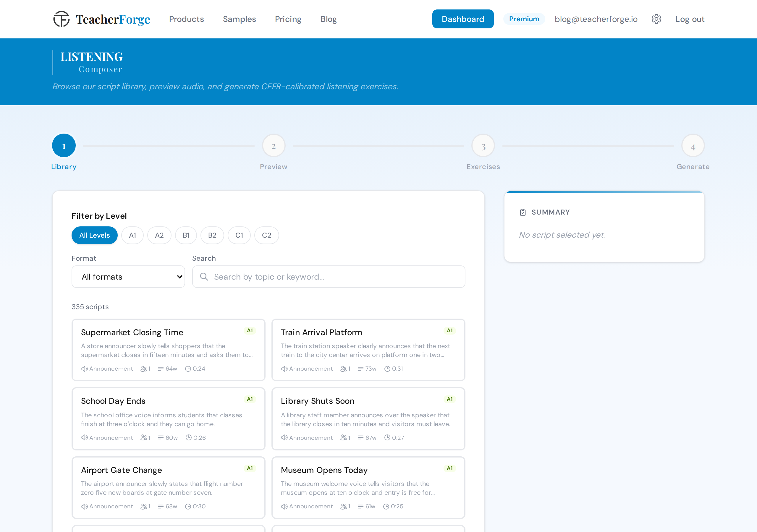The height and width of the screenshot is (532, 757).
Task: Select the Museum Opens Today script
Action: (x=368, y=487)
